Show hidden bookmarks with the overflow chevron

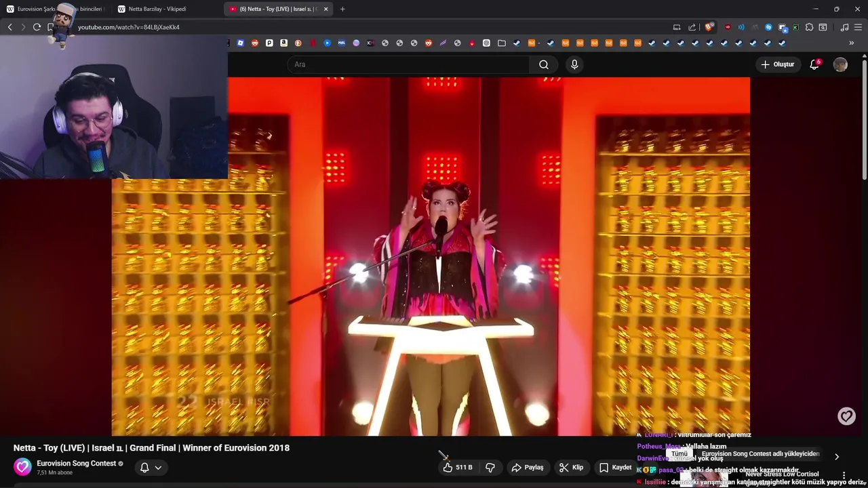(x=852, y=43)
